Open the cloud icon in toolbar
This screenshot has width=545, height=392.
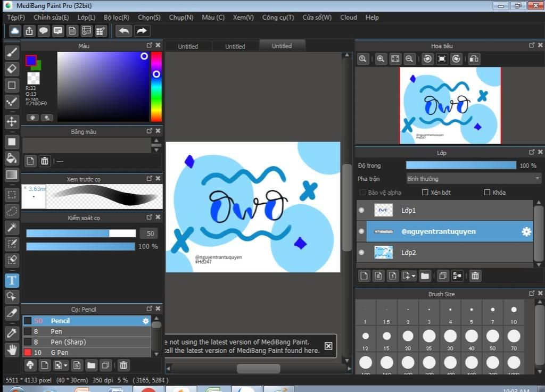coord(14,31)
